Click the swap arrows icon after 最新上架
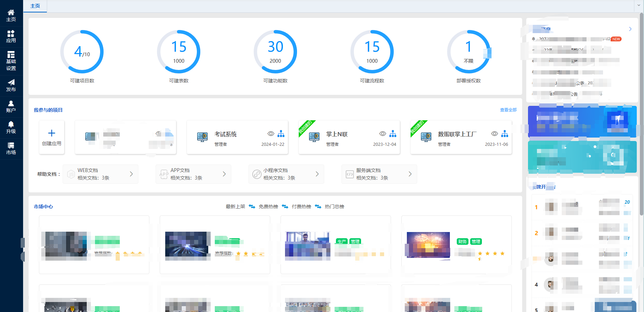Image resolution: width=644 pixels, height=312 pixels. tap(252, 207)
